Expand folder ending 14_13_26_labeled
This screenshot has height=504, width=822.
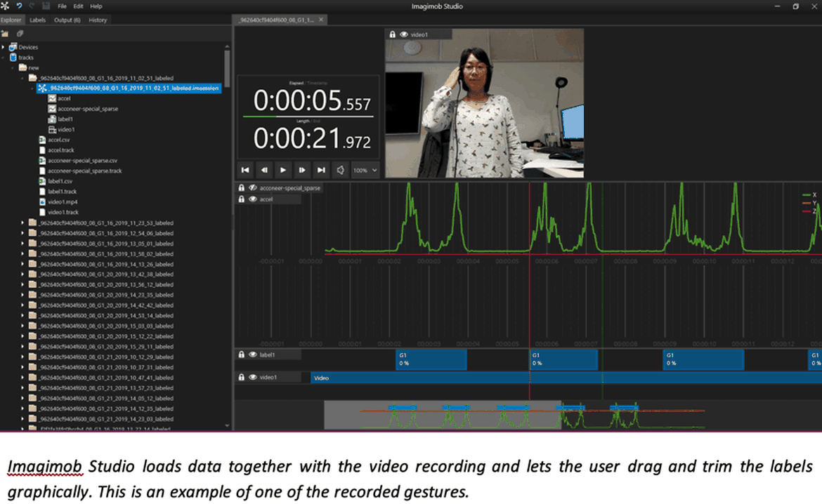[22, 264]
